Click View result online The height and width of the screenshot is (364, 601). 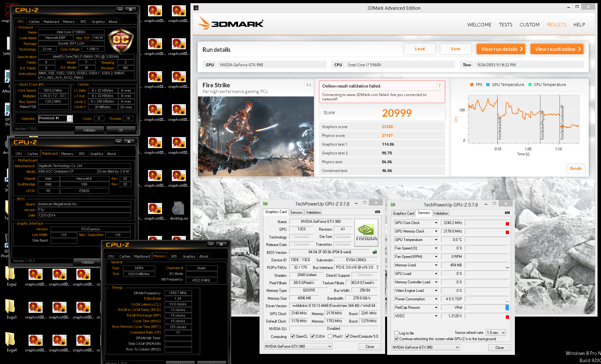pyautogui.click(x=557, y=49)
